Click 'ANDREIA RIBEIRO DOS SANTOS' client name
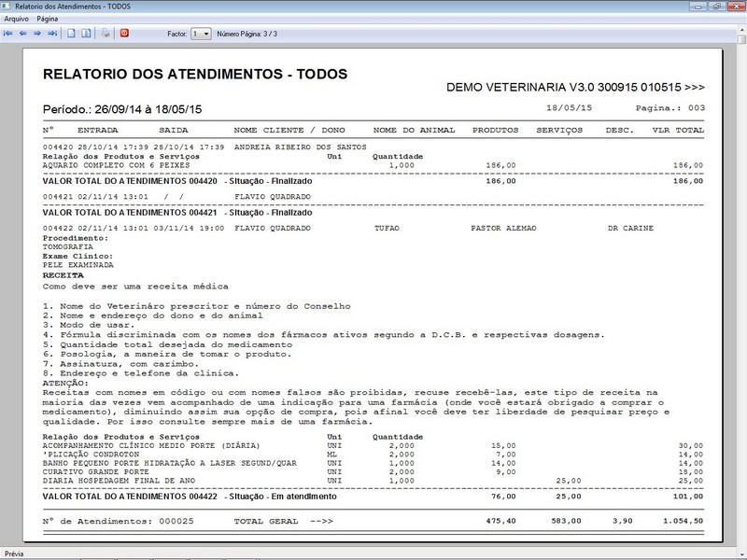The width and height of the screenshot is (747, 560). click(x=300, y=147)
